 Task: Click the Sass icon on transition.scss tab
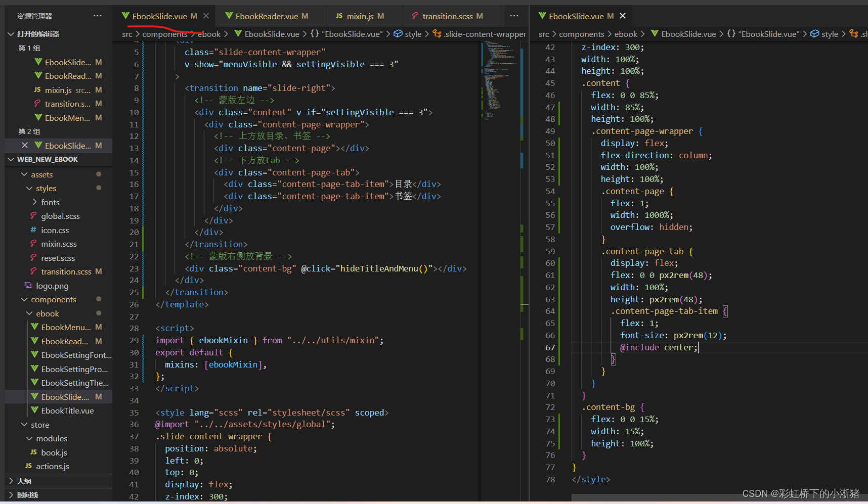pos(415,16)
